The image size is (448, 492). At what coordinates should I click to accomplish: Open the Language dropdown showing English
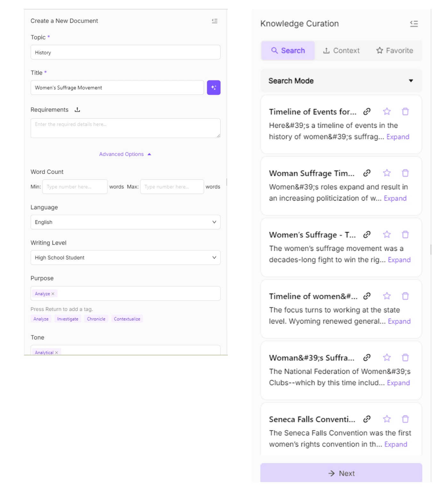click(x=125, y=222)
